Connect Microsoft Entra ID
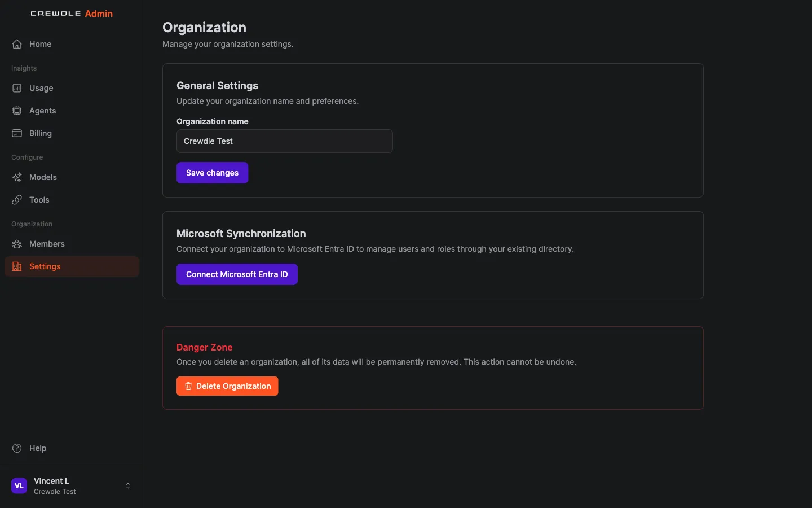Image resolution: width=812 pixels, height=508 pixels. click(237, 274)
